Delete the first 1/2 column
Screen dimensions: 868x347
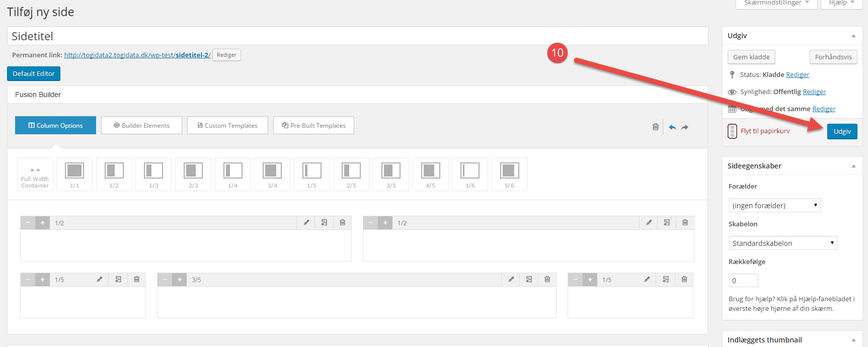tap(342, 222)
